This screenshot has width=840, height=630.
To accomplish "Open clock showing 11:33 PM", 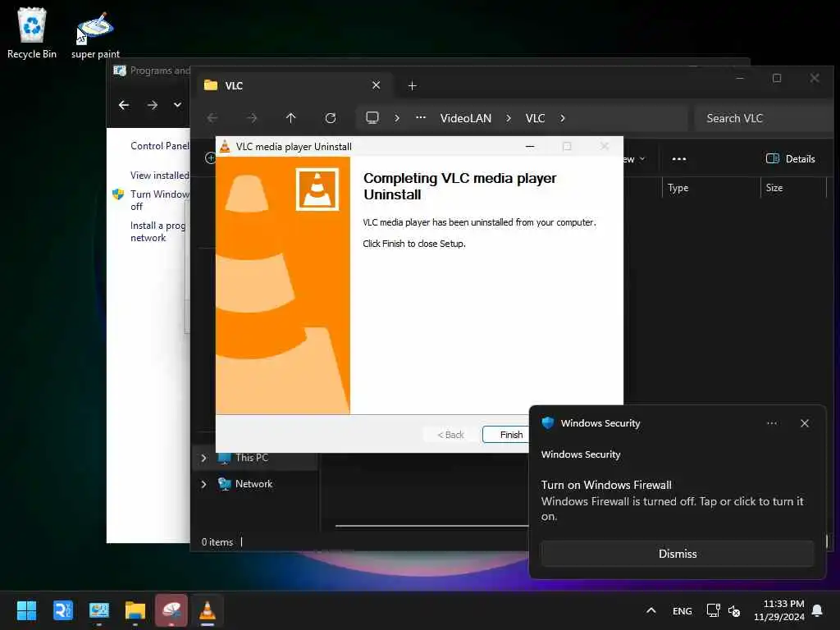I will click(x=779, y=610).
